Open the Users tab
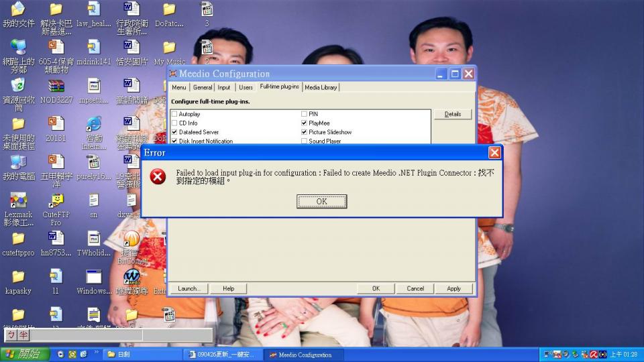The image size is (644, 362). click(246, 87)
